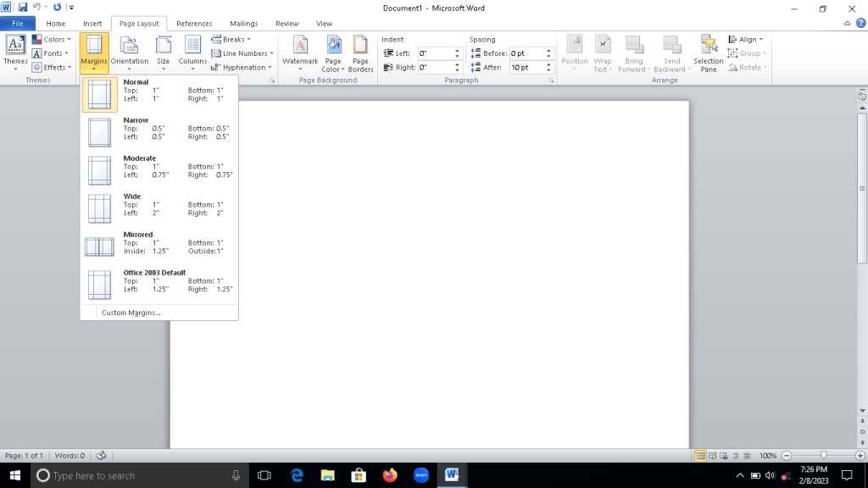Click the Spacing After input field
The image size is (868, 488).
tap(527, 67)
